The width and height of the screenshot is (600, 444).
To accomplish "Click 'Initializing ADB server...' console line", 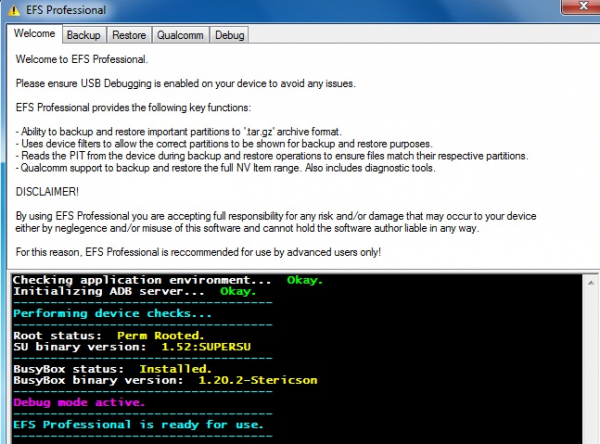I will [134, 291].
